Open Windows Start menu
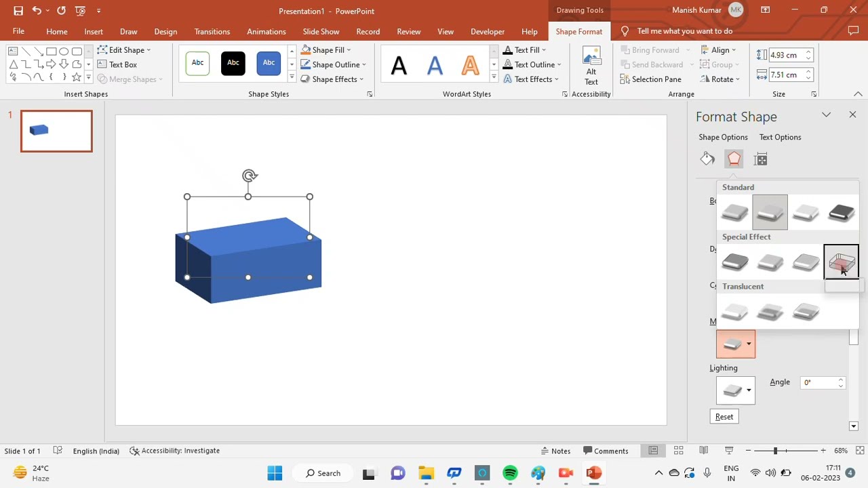This screenshot has width=868, height=488. click(x=275, y=473)
